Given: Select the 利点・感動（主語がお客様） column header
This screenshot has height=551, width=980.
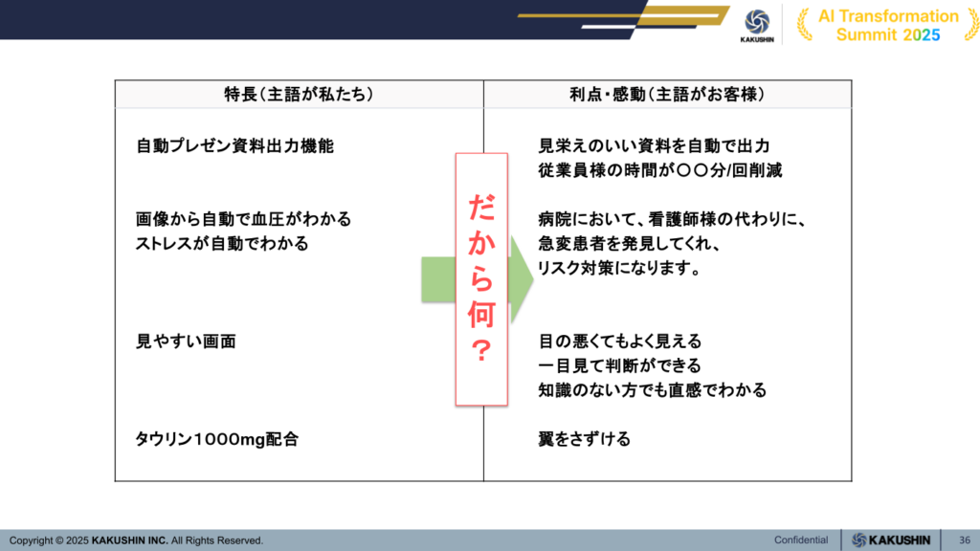Looking at the screenshot, I should (665, 94).
